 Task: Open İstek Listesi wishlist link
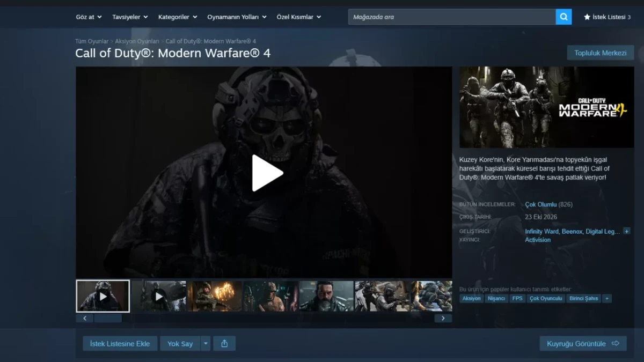[607, 17]
